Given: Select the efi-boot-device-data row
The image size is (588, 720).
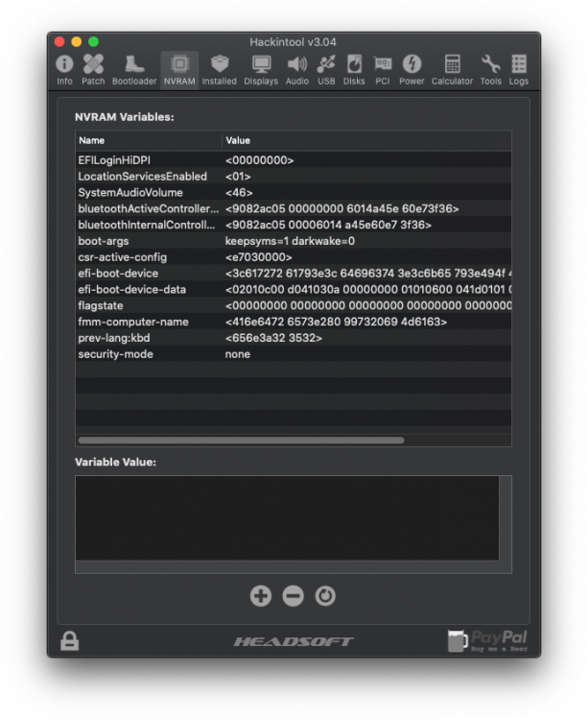Looking at the screenshot, I should point(294,289).
